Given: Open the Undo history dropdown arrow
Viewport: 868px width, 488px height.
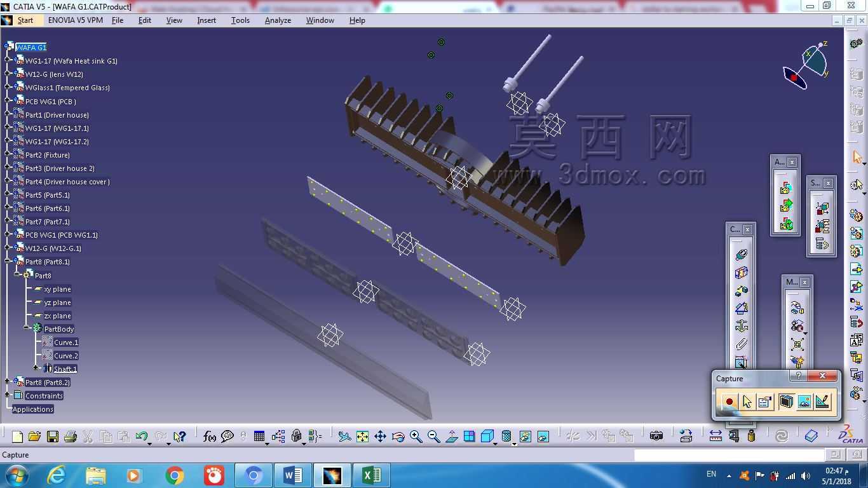Looking at the screenshot, I should (149, 444).
